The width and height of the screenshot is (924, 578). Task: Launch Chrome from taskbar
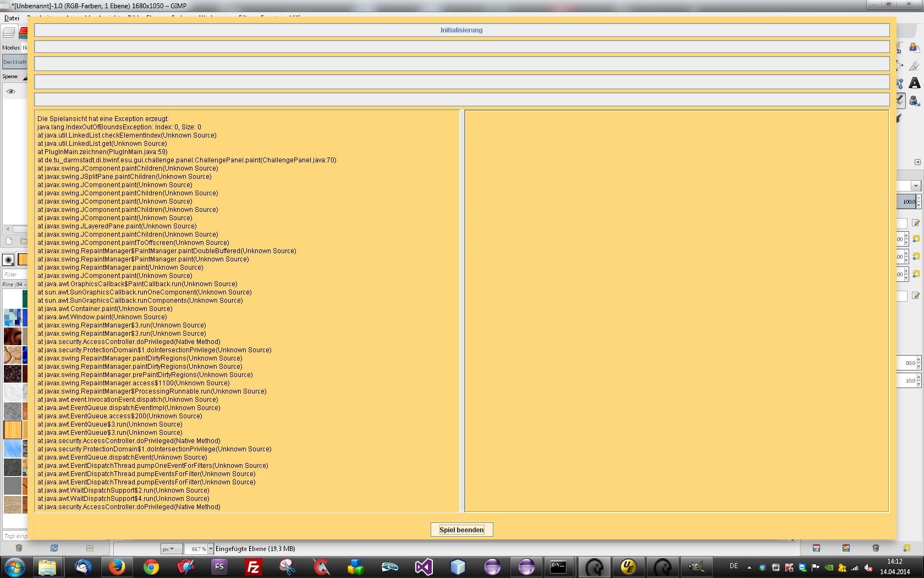(x=151, y=566)
